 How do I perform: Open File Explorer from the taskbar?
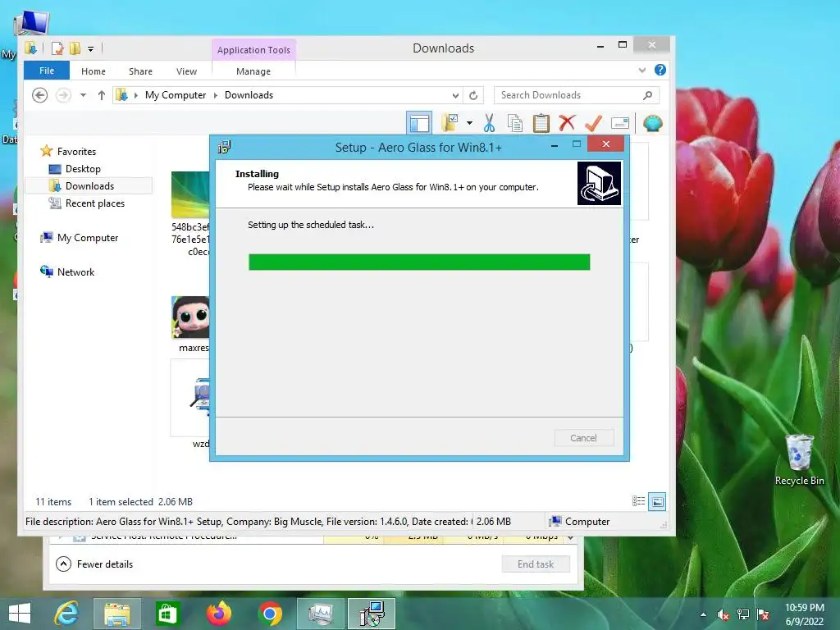117,614
